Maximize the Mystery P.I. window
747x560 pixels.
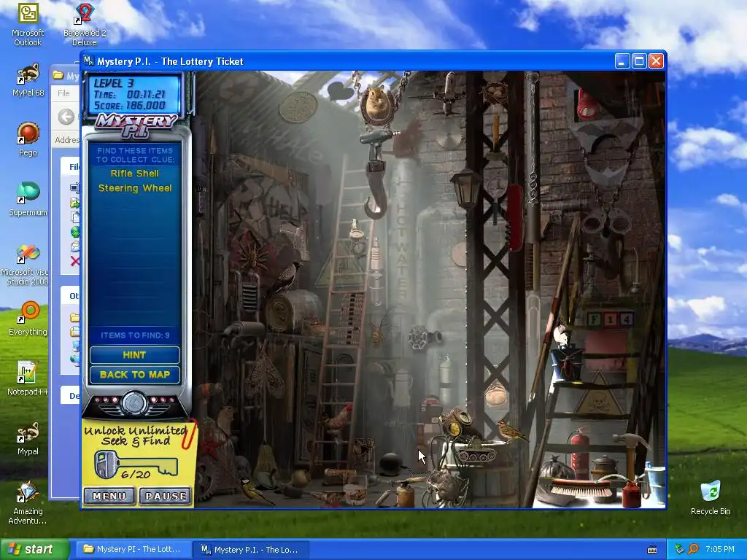(x=639, y=61)
